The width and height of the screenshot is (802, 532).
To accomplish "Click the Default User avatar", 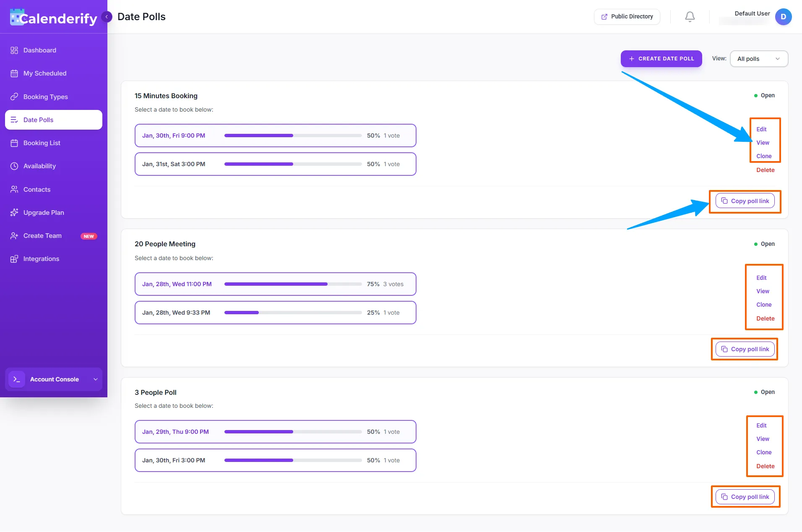I will tap(784, 17).
